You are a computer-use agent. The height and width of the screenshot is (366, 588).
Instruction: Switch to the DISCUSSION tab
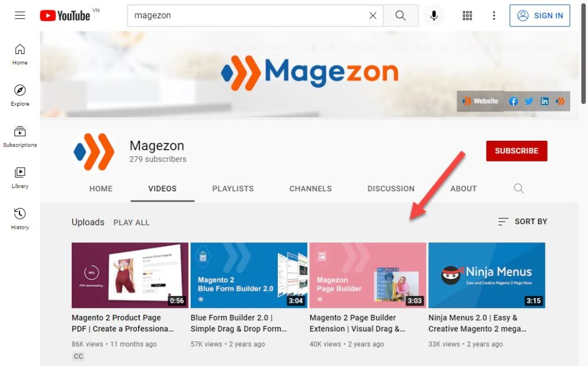tap(390, 188)
